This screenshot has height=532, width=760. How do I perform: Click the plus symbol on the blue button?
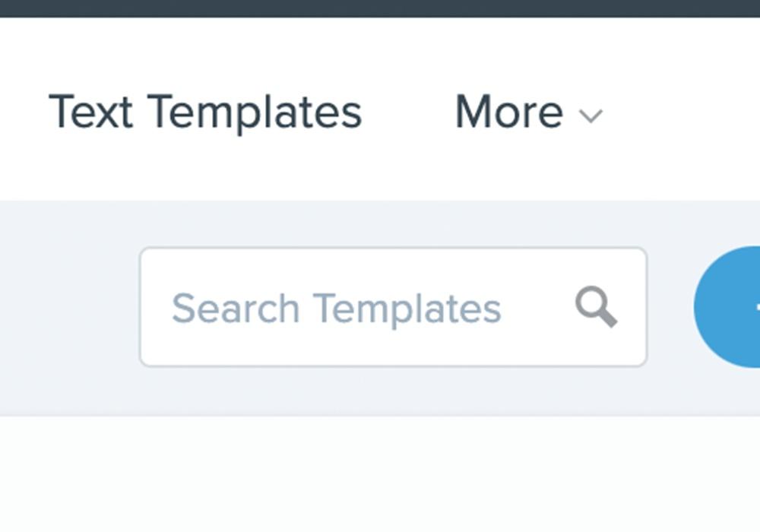pyautogui.click(x=758, y=307)
